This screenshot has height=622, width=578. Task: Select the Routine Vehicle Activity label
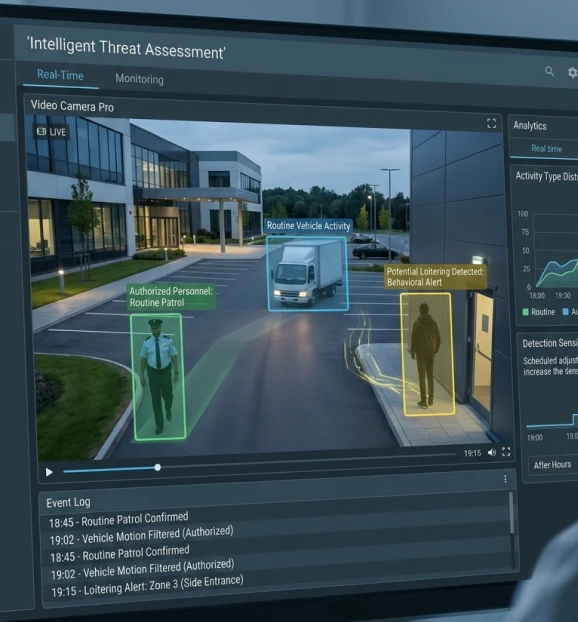308,226
